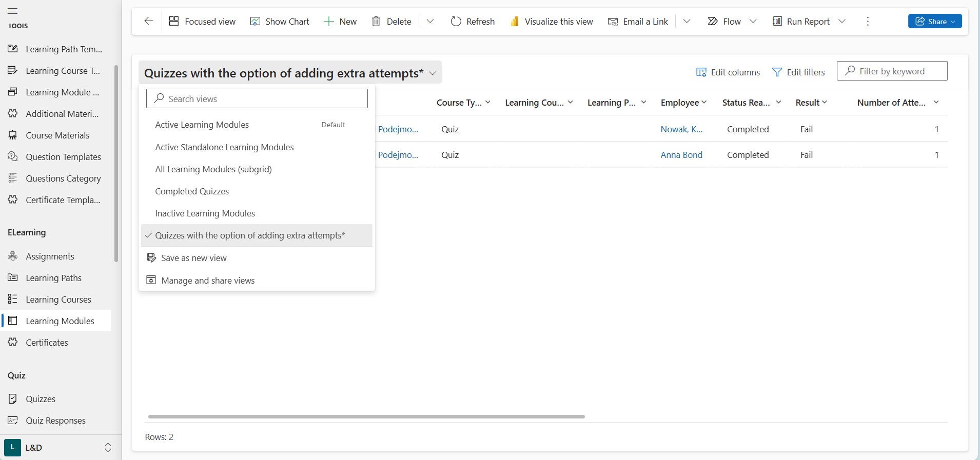
Task: Choose Inactive Learning Modules view
Action: (205, 213)
